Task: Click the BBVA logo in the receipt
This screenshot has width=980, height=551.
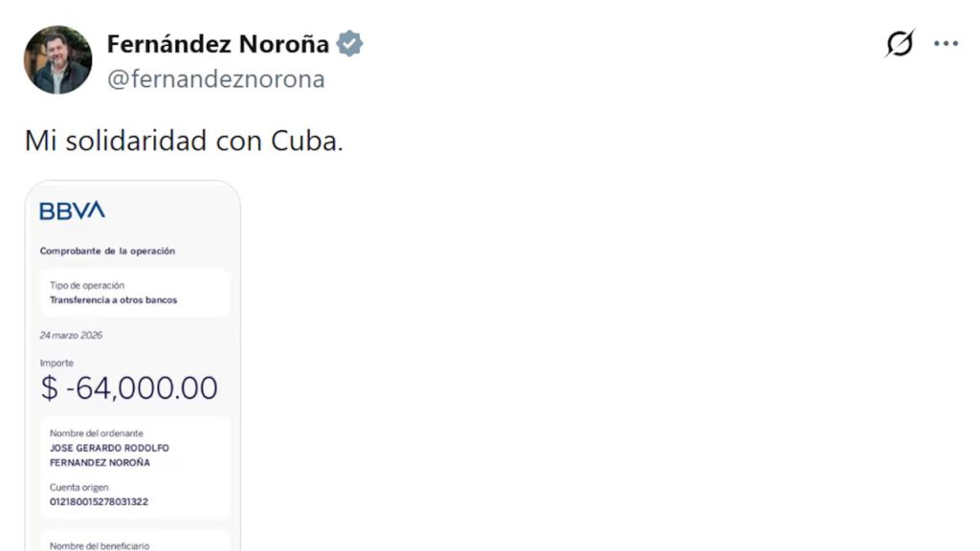Action: 72,210
